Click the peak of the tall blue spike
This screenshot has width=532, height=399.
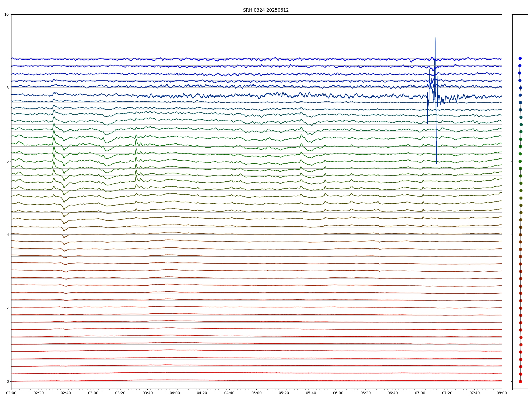(x=435, y=38)
